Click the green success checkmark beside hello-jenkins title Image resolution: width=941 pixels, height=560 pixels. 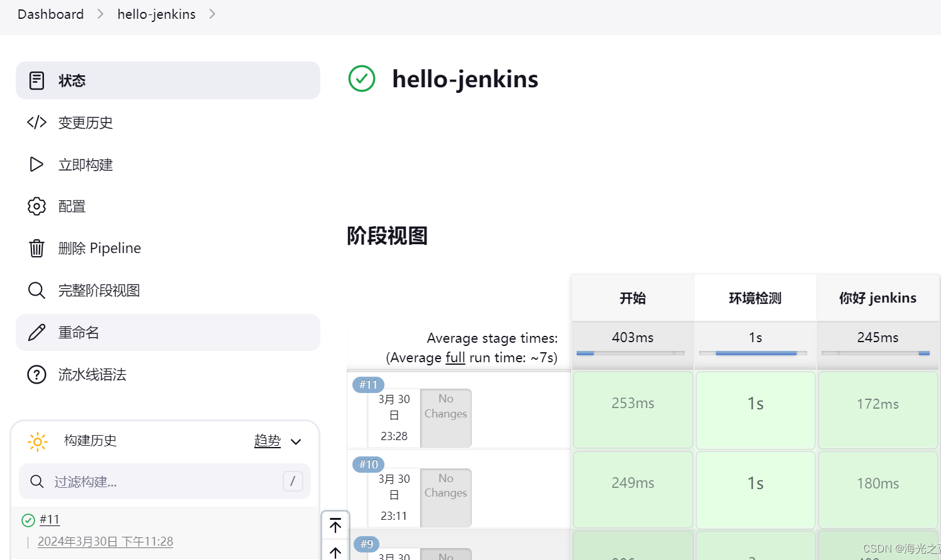(362, 78)
